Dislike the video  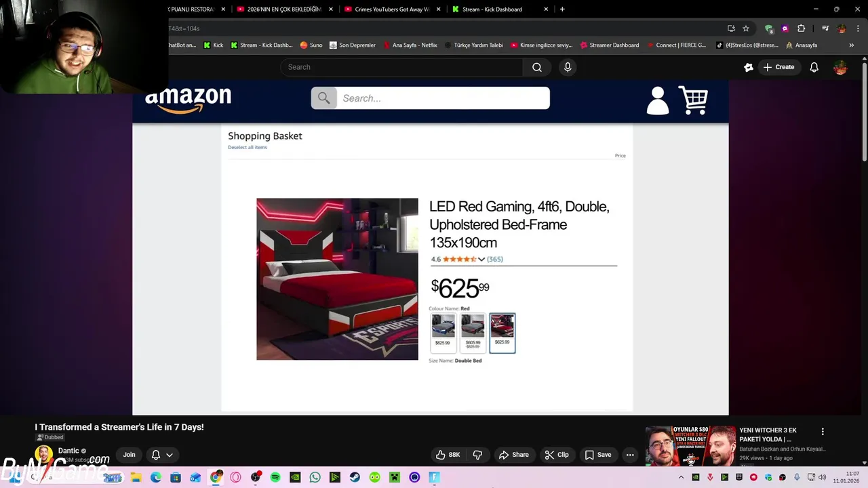coord(477,455)
